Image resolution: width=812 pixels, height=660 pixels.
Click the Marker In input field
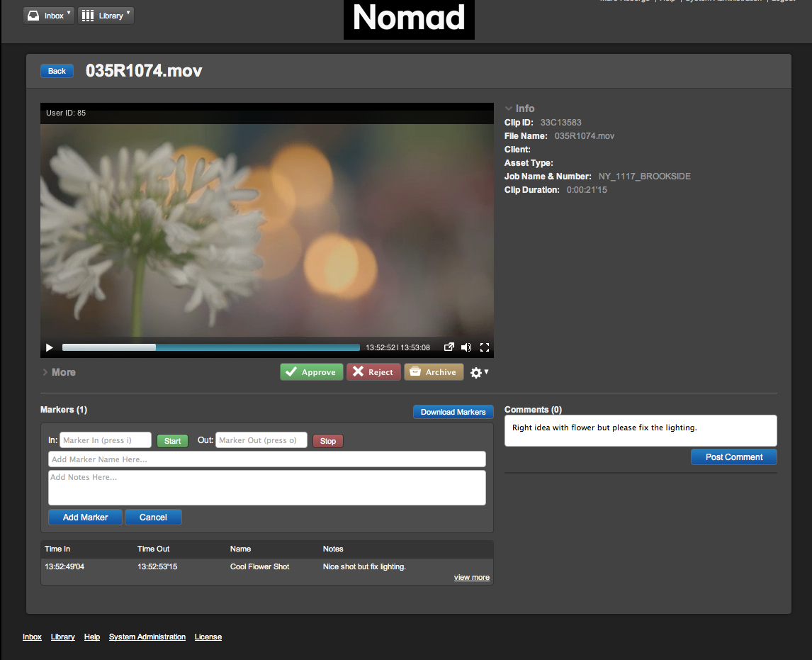coord(106,440)
